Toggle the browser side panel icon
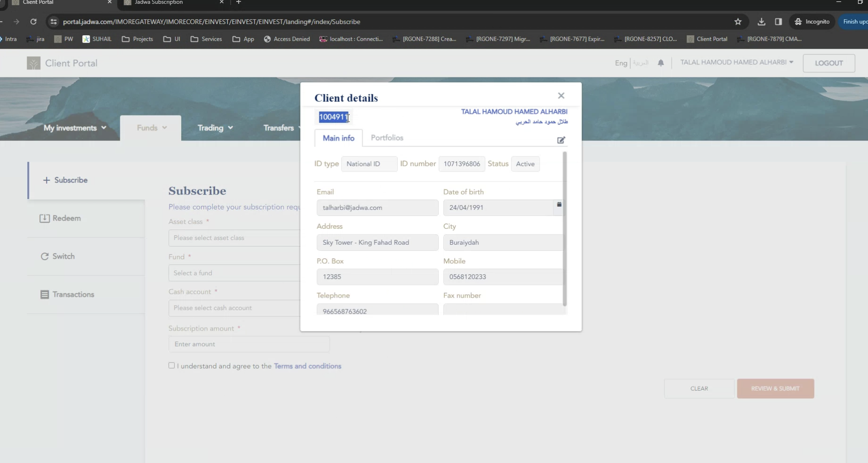The image size is (868, 463). [778, 22]
